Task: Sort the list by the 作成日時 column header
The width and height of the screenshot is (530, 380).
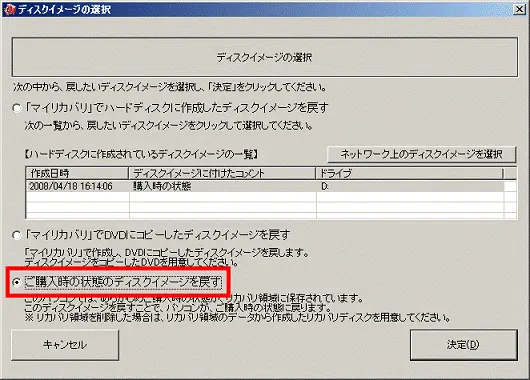Action: point(77,173)
